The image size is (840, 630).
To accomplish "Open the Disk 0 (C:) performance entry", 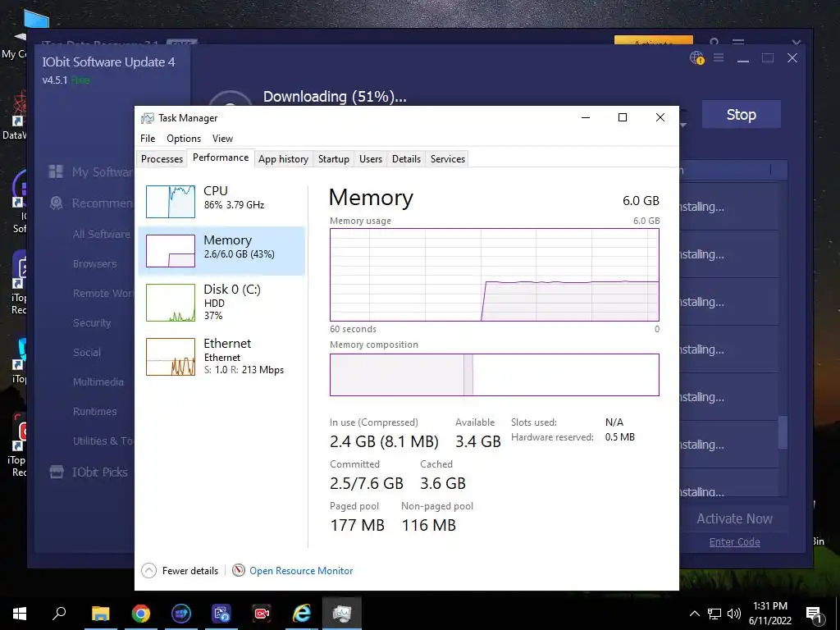I will 221,302.
